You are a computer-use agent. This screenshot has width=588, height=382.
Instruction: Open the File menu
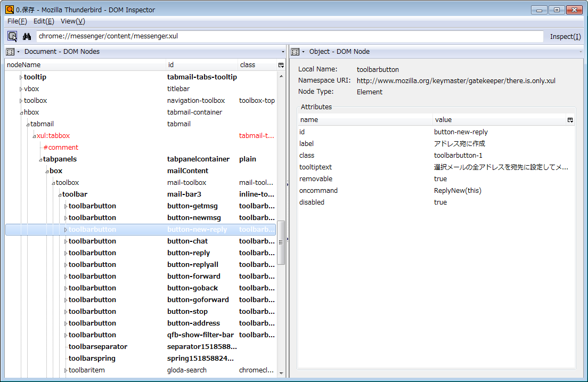(x=17, y=21)
